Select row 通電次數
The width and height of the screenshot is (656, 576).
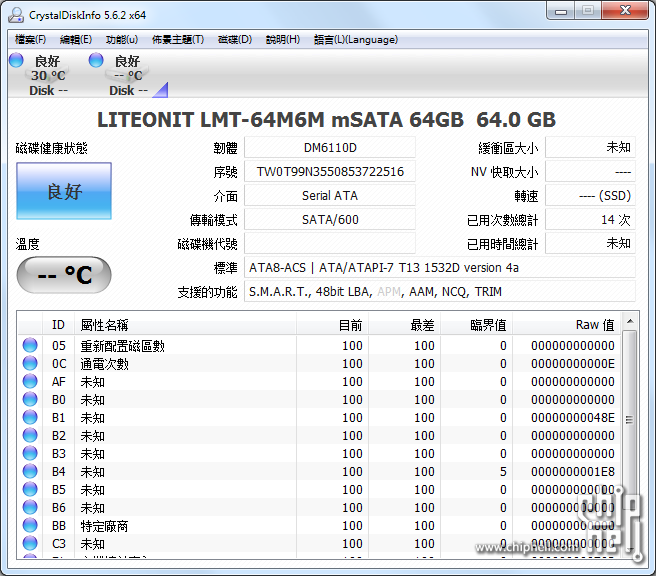(319, 364)
